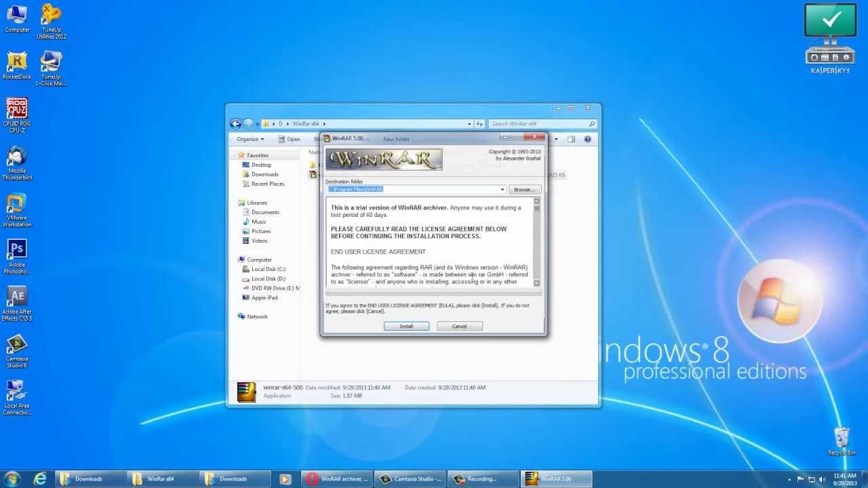This screenshot has width=868, height=488.
Task: Open the Documents library
Action: click(265, 212)
